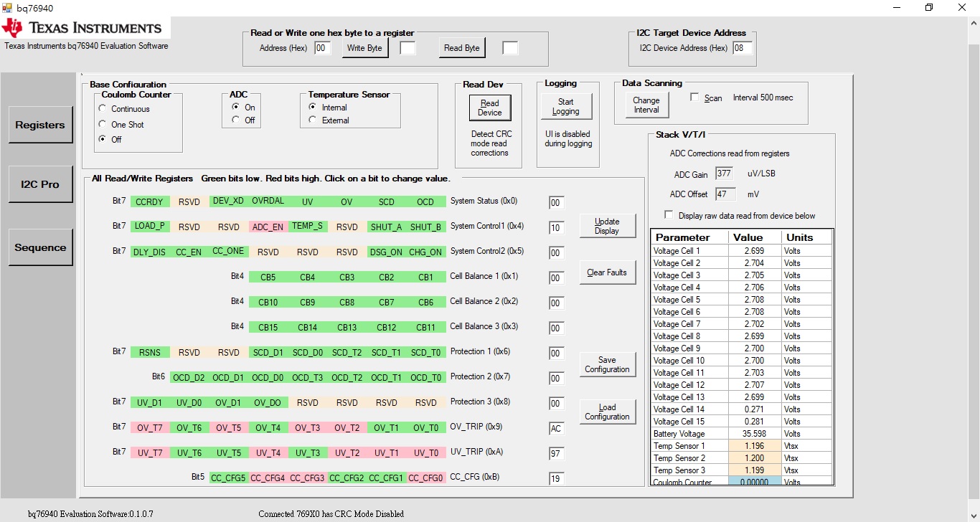Toggle the DLY_DIS bit

pos(150,252)
